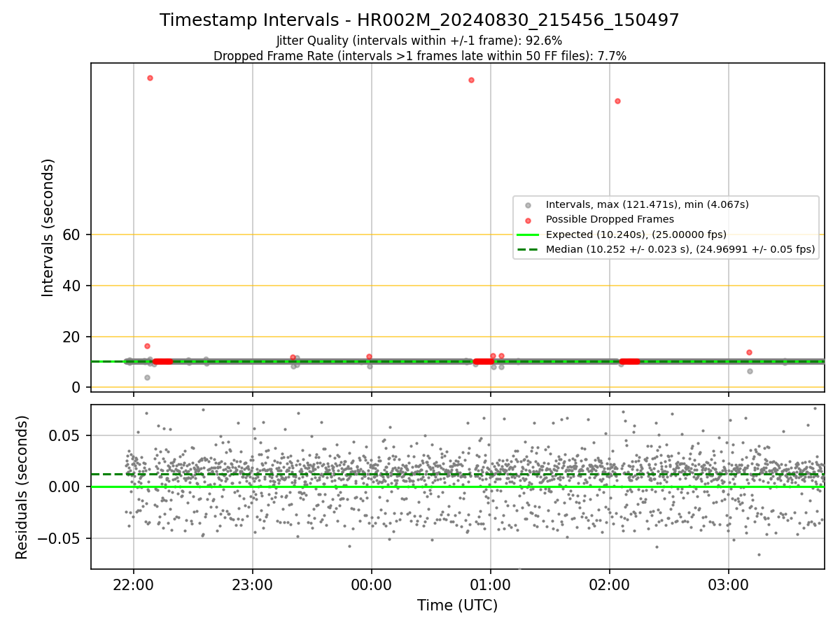The image size is (840, 630).
Task: Click the 'Dropped Frame Rate' subtitle line
Action: (x=419, y=56)
